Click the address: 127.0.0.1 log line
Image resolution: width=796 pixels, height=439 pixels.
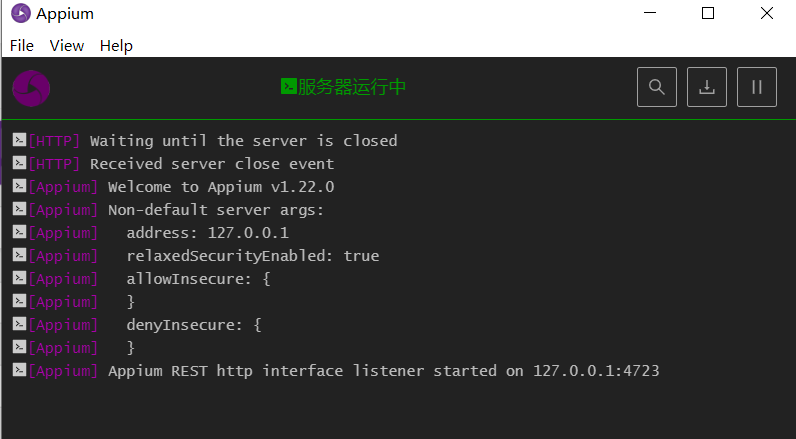coord(207,233)
